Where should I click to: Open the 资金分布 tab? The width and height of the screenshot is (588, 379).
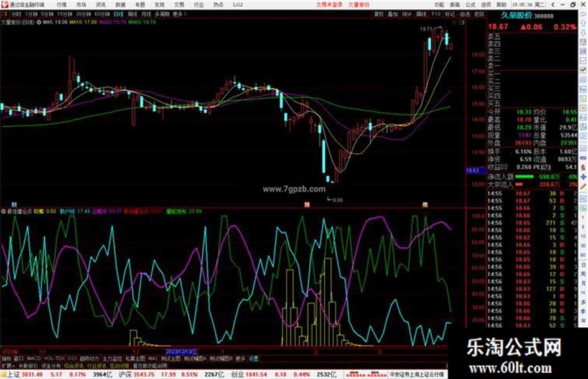[x=51, y=365]
